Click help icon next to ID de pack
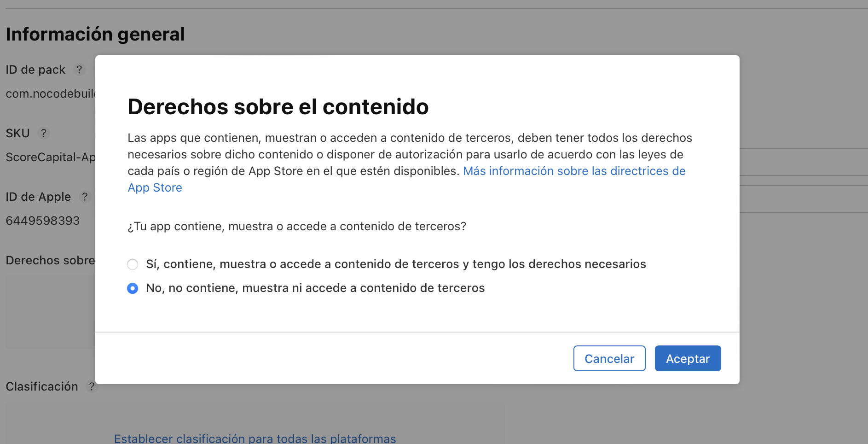 tap(79, 70)
